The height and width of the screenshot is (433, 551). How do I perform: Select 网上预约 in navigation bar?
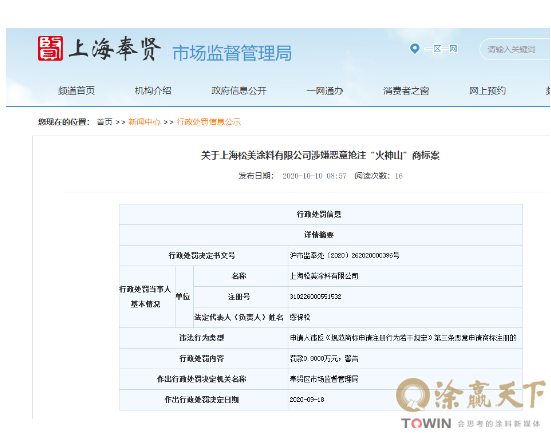click(487, 91)
